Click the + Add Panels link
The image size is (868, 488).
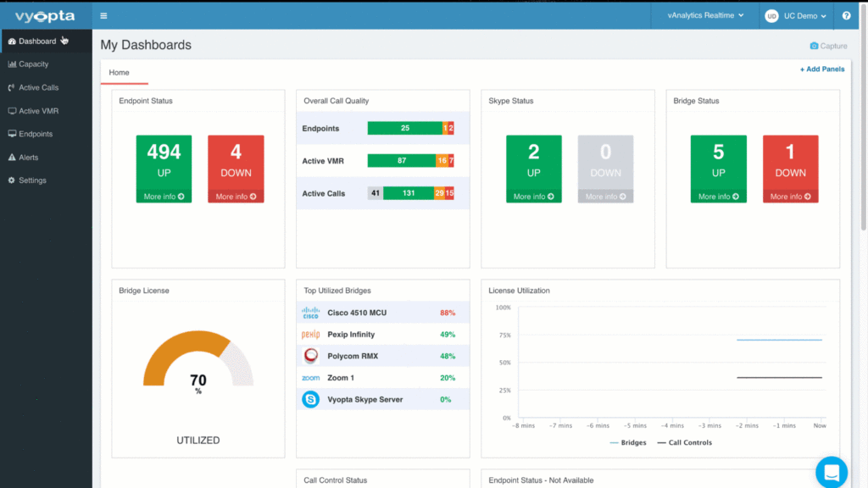click(x=822, y=69)
